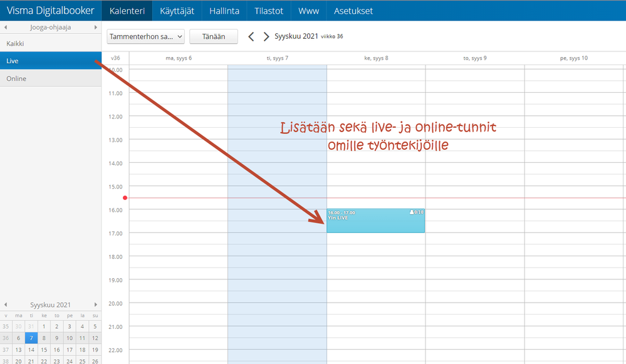Open the Hallinta tab
This screenshot has height=364, width=626.
click(224, 11)
